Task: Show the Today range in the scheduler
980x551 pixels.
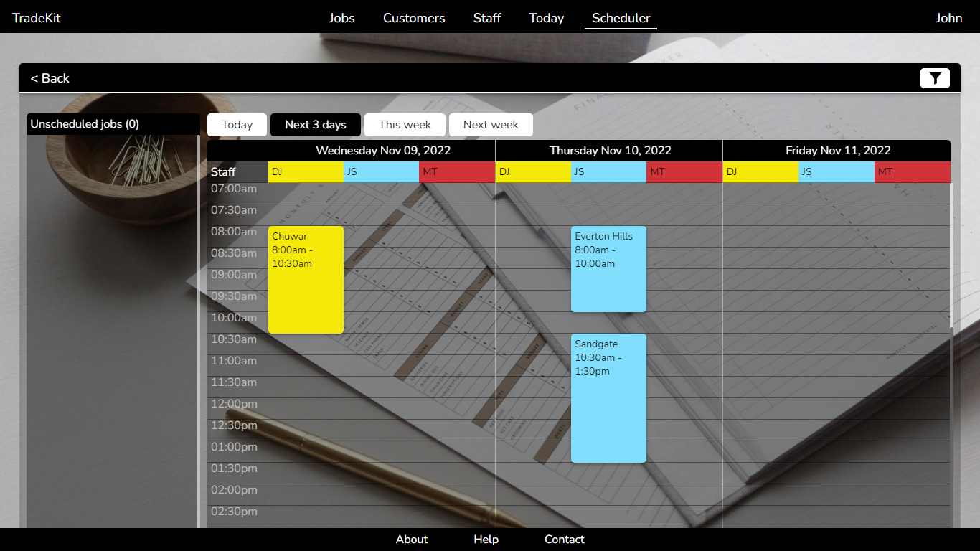Action: tap(237, 125)
